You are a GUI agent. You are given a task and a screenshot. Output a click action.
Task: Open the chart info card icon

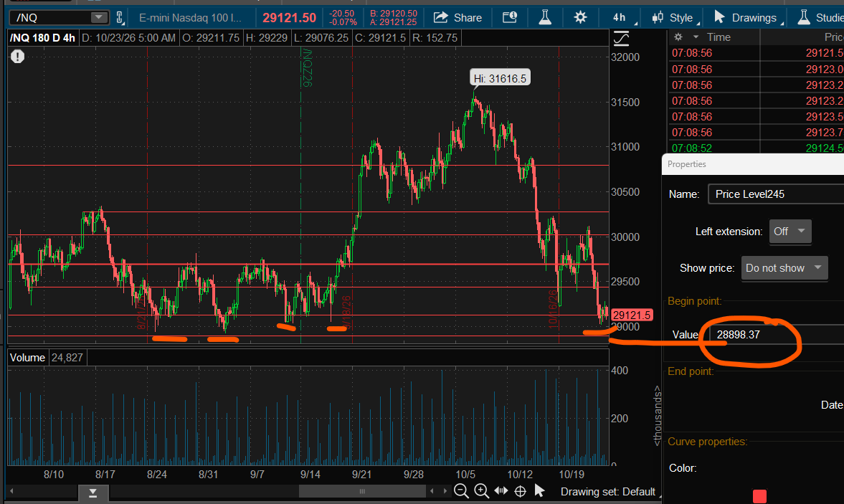pyautogui.click(x=510, y=18)
